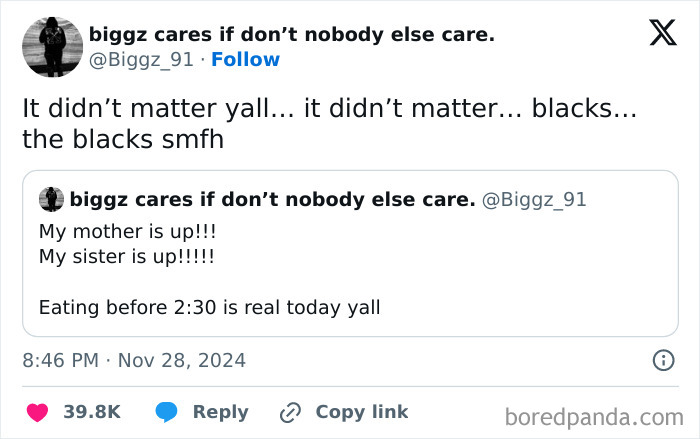The image size is (700, 439).
Task: Open the tweet author's profile avatar
Action: [52, 46]
